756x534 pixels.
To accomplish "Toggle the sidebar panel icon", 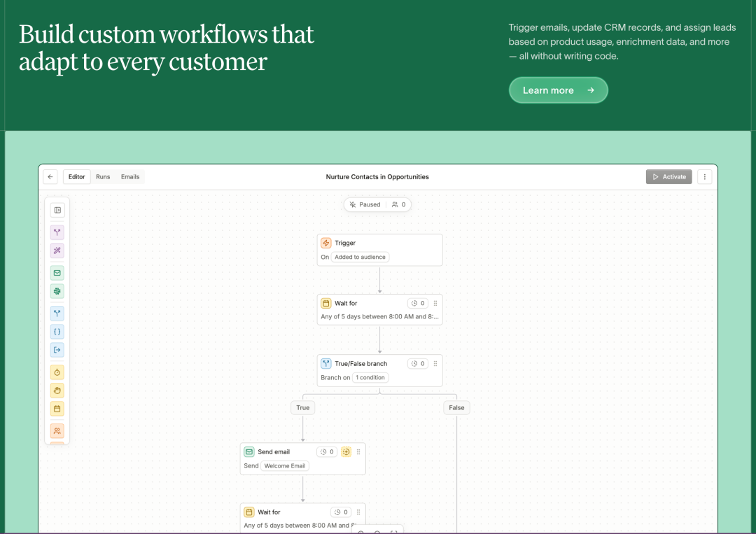I will click(x=57, y=210).
